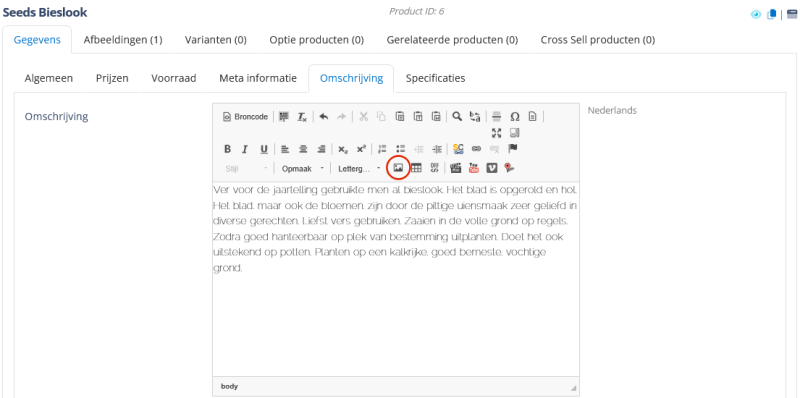Insert an anchor with the flag icon
The image size is (800, 398).
click(512, 149)
